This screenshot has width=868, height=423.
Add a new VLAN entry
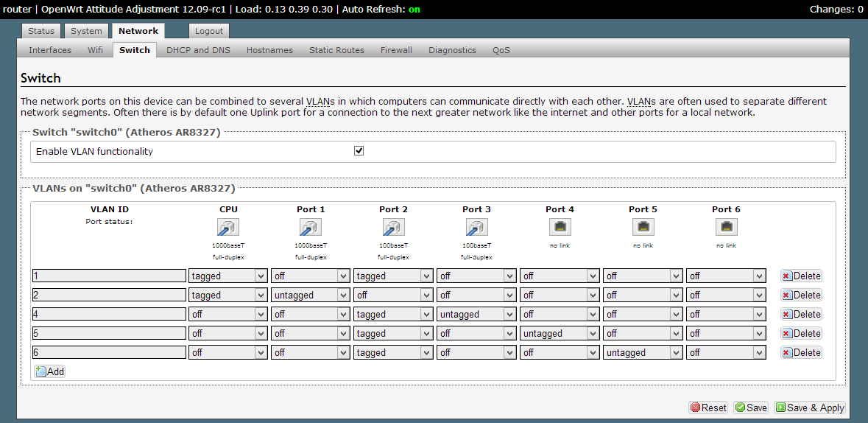tap(50, 371)
